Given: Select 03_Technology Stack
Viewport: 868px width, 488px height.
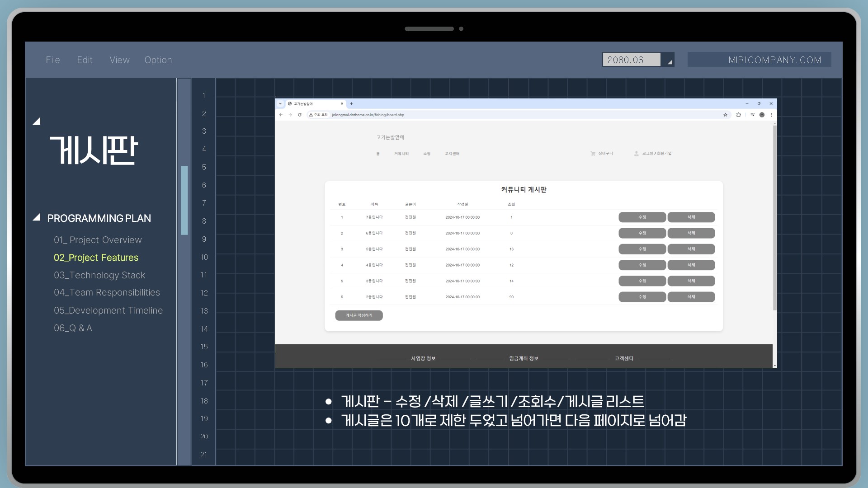Looking at the screenshot, I should (x=99, y=275).
